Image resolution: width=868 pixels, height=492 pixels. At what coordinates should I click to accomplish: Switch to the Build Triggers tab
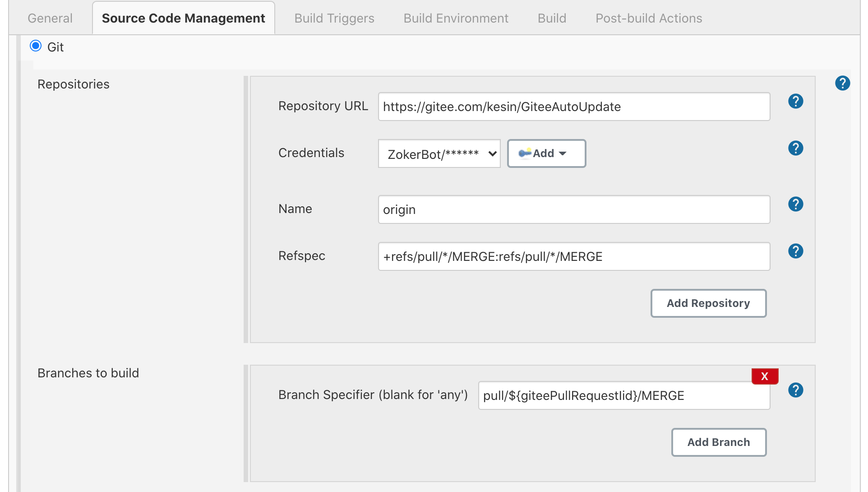[x=334, y=18]
